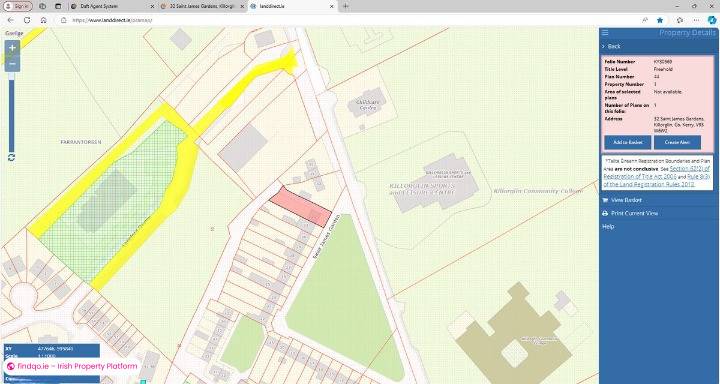The image size is (720, 384).
Task: Open the panel hamburger menu icon
Action: 605,33
